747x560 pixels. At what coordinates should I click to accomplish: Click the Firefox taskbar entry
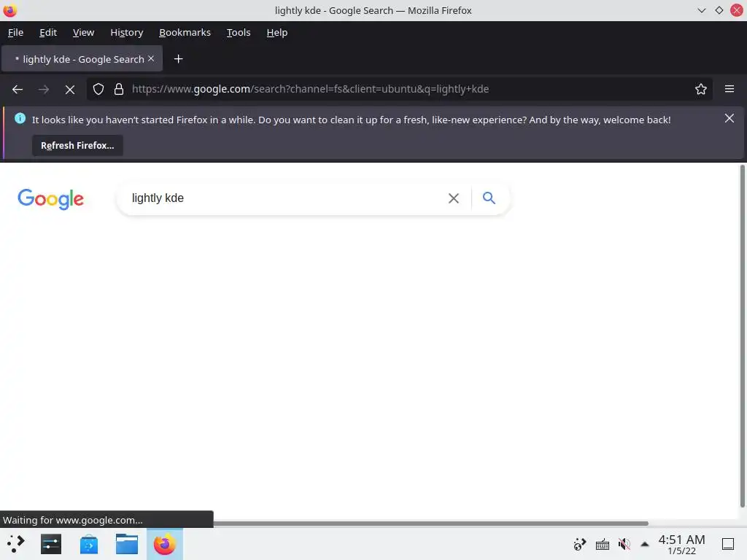pyautogui.click(x=164, y=544)
